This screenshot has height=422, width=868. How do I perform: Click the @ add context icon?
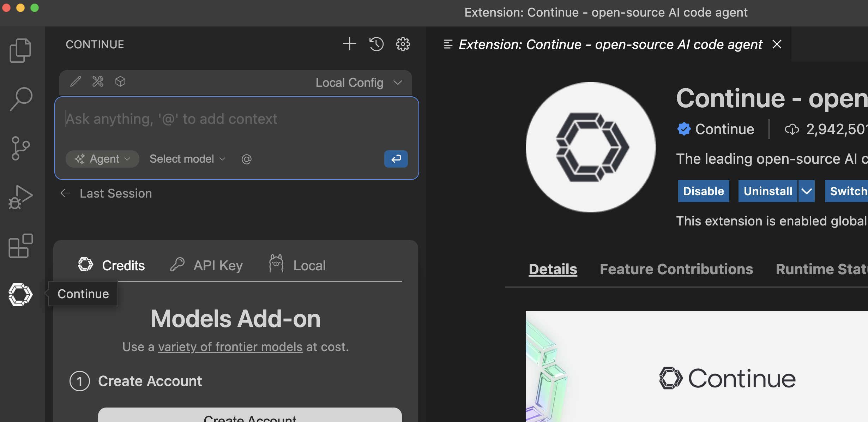tap(246, 159)
